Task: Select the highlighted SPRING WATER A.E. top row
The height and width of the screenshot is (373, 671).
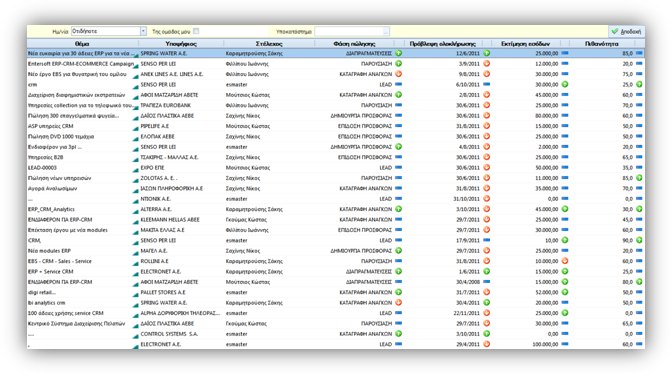Action: click(336, 53)
